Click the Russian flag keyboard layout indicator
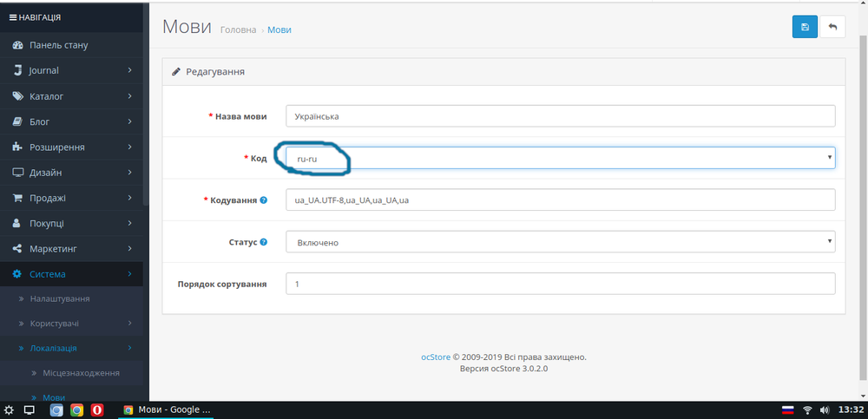Viewport: 868px width, 419px height. pyautogui.click(x=788, y=410)
